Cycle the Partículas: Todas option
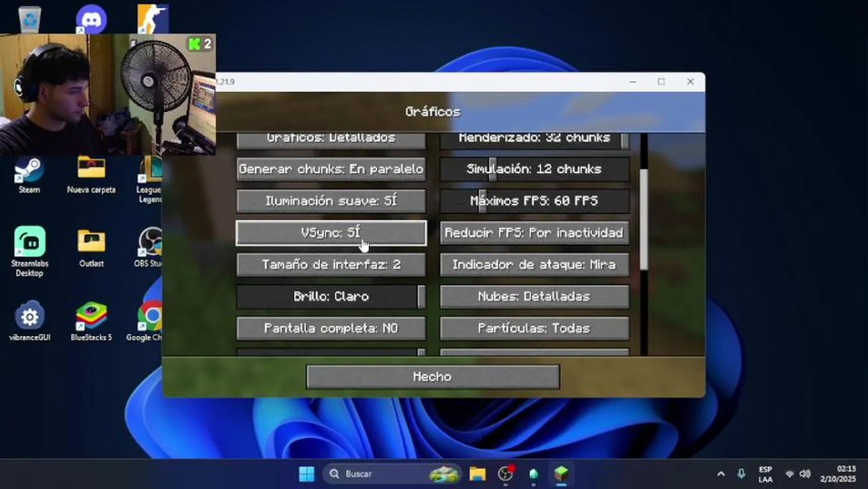Viewport: 868px width, 489px height. (x=535, y=328)
